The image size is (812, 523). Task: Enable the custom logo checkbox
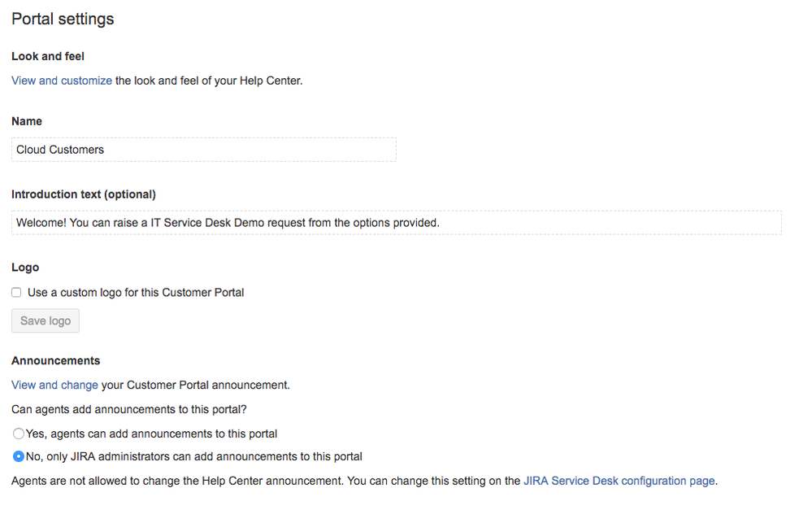pos(16,293)
